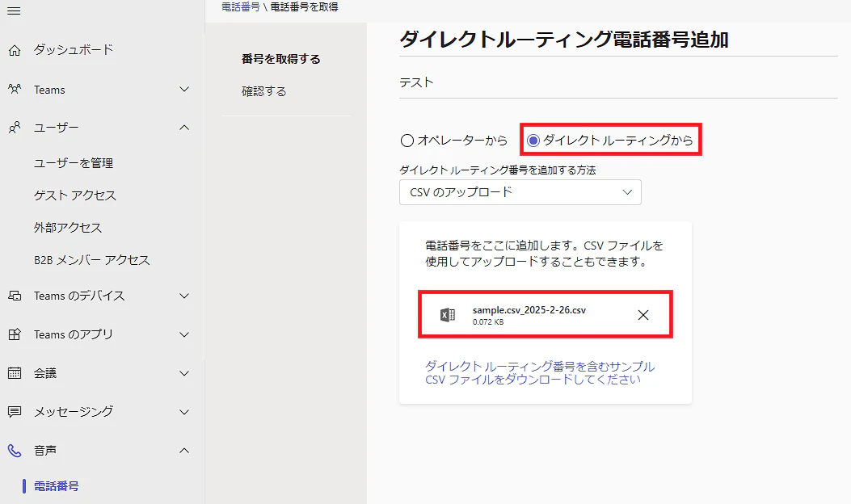Click Teams のアプリ label in sidebar
Viewport: 851px width, 504px height.
(x=74, y=334)
